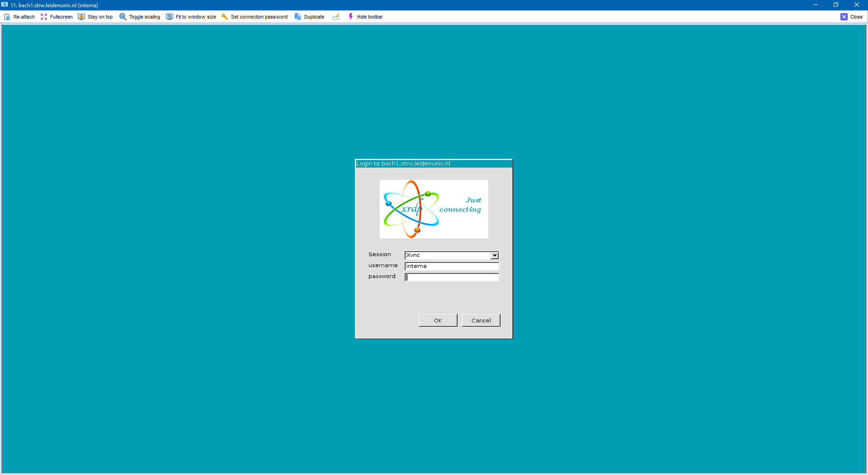Open the Session dropdown arrow

pos(495,256)
